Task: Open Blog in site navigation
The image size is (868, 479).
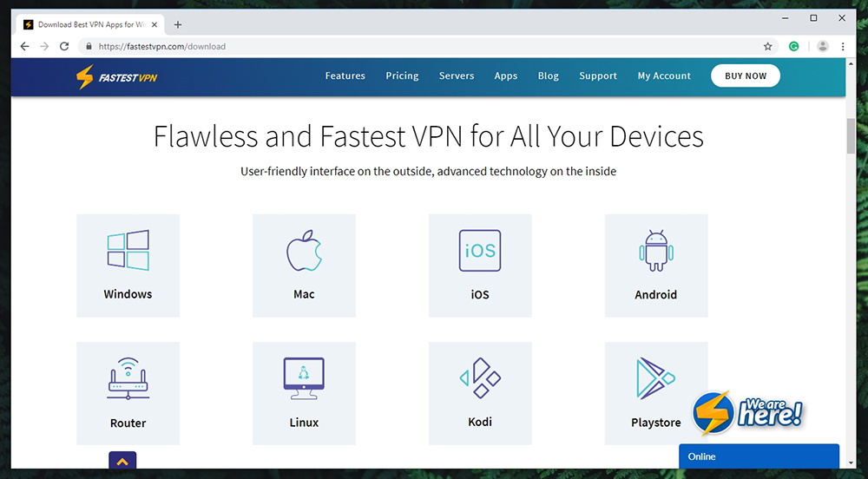Action: [548, 75]
